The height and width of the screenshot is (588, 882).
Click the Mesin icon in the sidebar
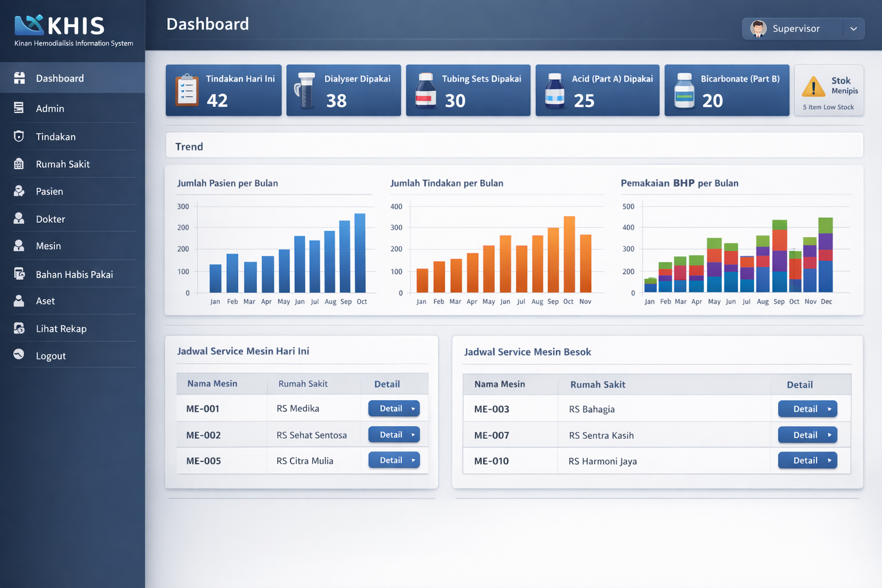19,246
